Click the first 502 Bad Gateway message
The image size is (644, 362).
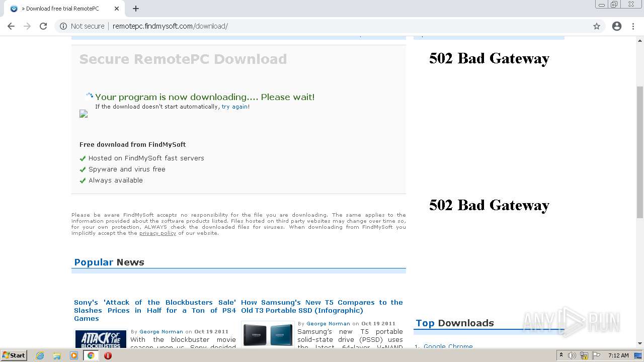coord(489,58)
